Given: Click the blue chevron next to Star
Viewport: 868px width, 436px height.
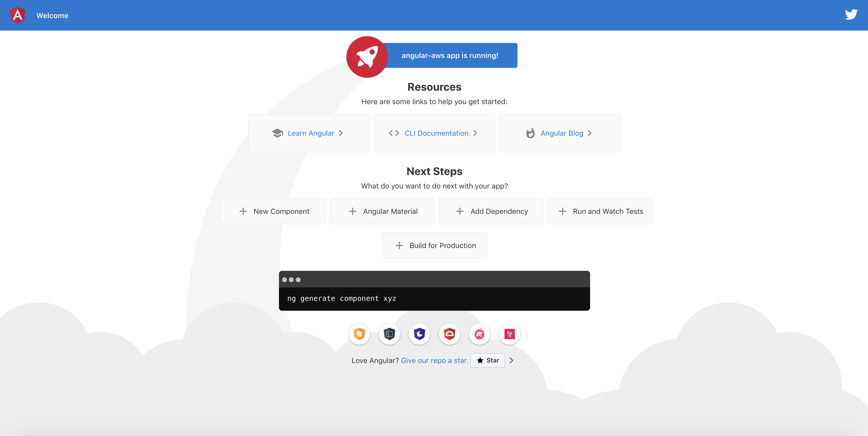Looking at the screenshot, I should tap(511, 361).
